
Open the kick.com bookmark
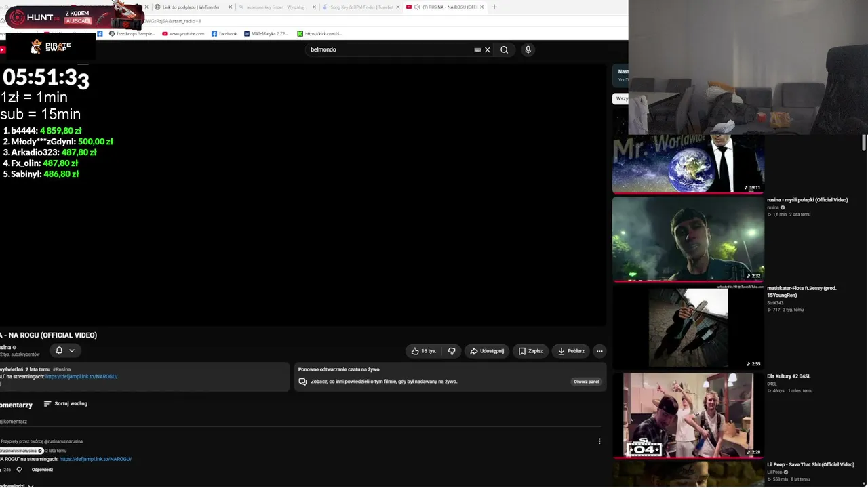[x=319, y=33]
